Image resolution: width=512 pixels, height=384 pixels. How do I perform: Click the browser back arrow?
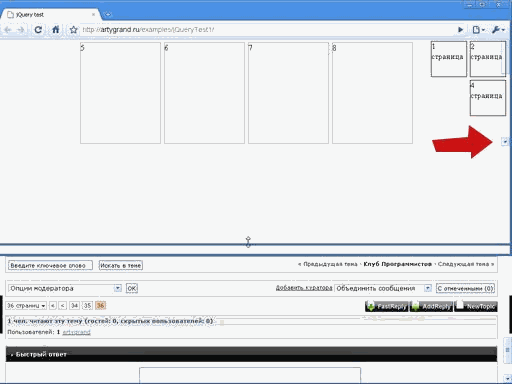(8, 30)
